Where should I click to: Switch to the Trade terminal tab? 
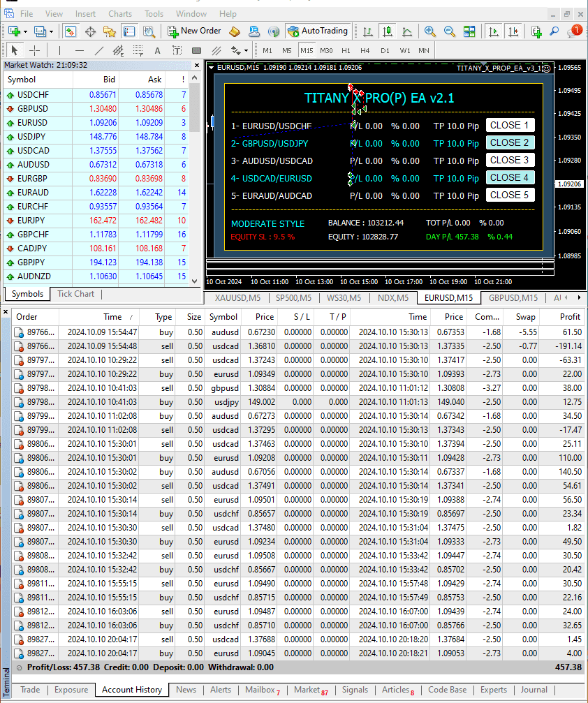[30, 690]
